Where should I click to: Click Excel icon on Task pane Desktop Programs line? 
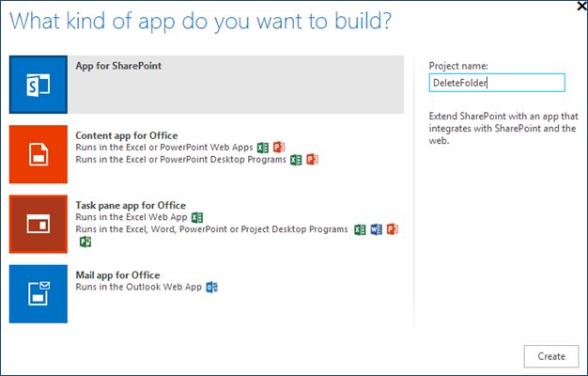pos(360,229)
